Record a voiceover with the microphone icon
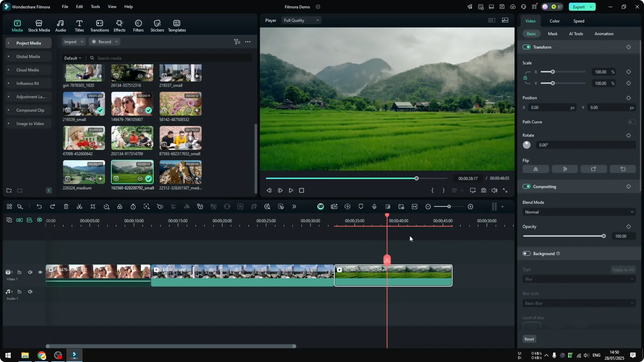The width and height of the screenshot is (644, 362). pyautogui.click(x=374, y=206)
